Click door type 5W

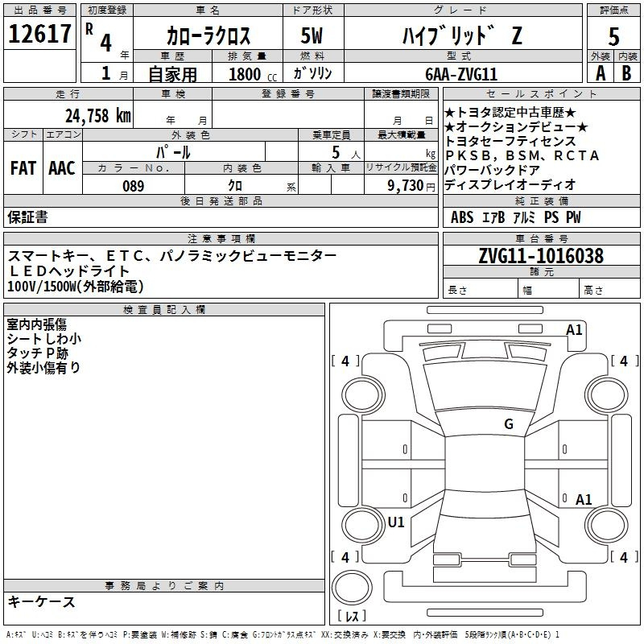click(312, 35)
